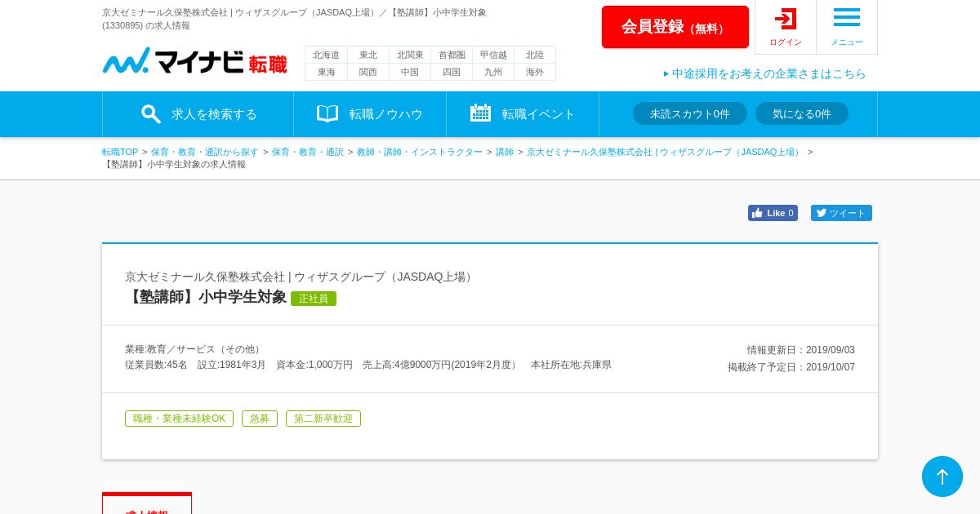Click the Twitter ツイート button
This screenshot has width=980, height=514.
(x=841, y=213)
